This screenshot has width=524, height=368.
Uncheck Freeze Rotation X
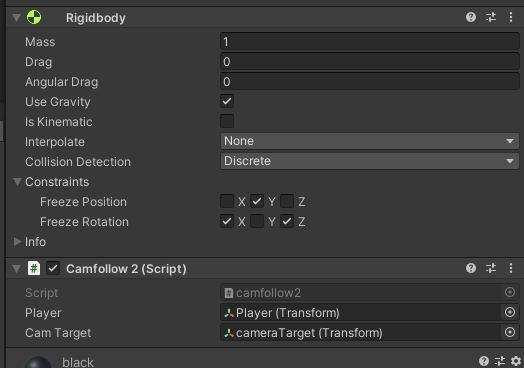(227, 221)
